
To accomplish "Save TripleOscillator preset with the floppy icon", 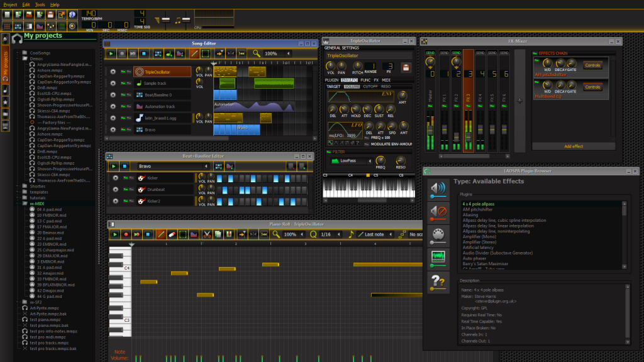I will tap(406, 68).
